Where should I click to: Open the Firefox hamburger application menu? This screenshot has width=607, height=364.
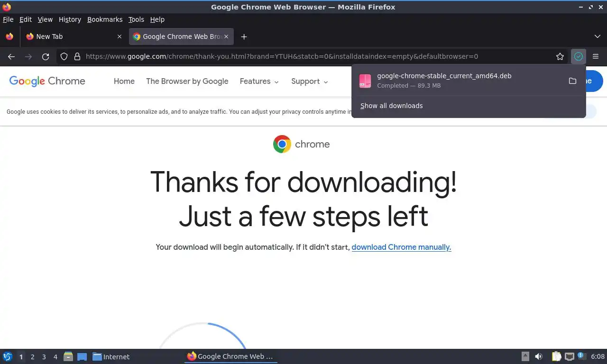[x=596, y=56]
